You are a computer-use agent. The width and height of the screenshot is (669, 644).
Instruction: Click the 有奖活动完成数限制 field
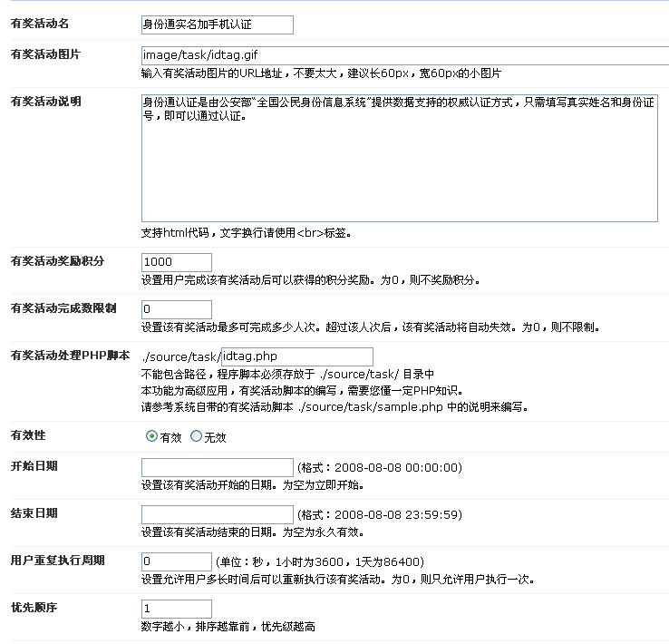[176, 309]
